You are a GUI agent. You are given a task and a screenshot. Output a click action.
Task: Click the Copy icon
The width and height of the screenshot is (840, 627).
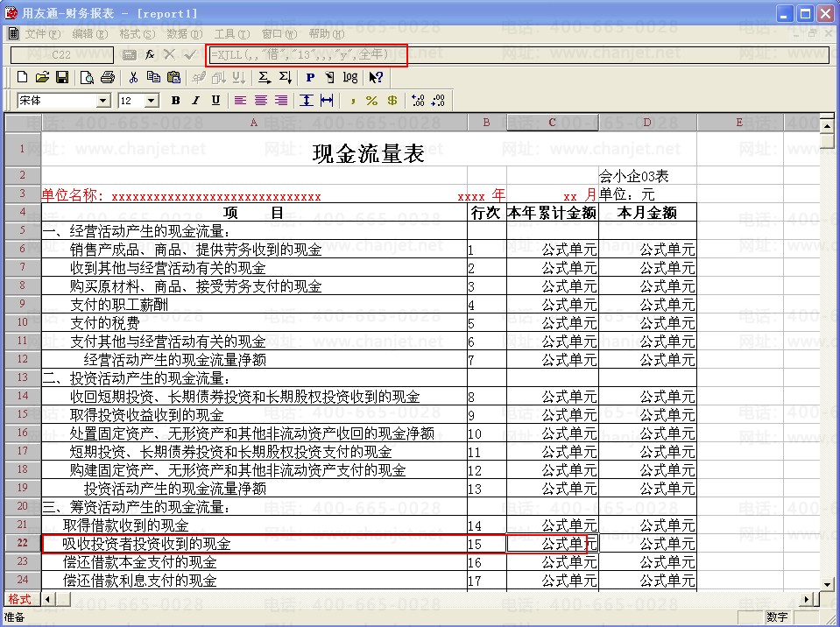(154, 78)
